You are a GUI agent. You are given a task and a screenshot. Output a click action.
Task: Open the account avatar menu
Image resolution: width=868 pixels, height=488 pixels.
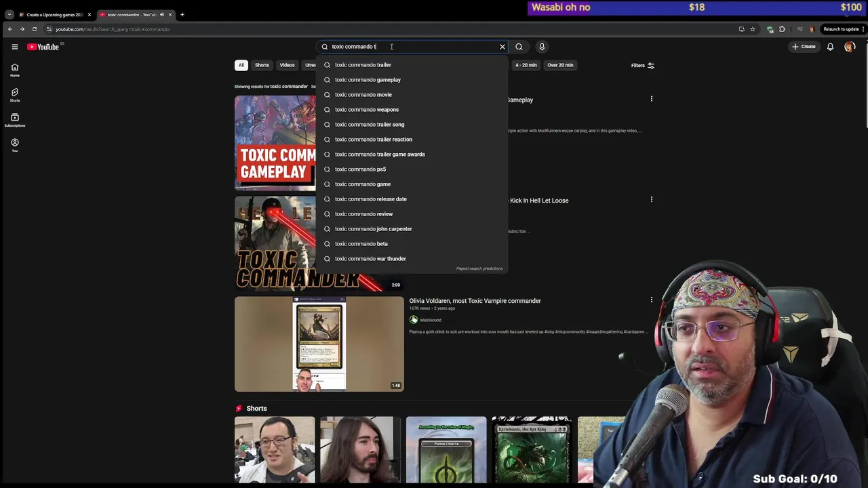tap(850, 47)
